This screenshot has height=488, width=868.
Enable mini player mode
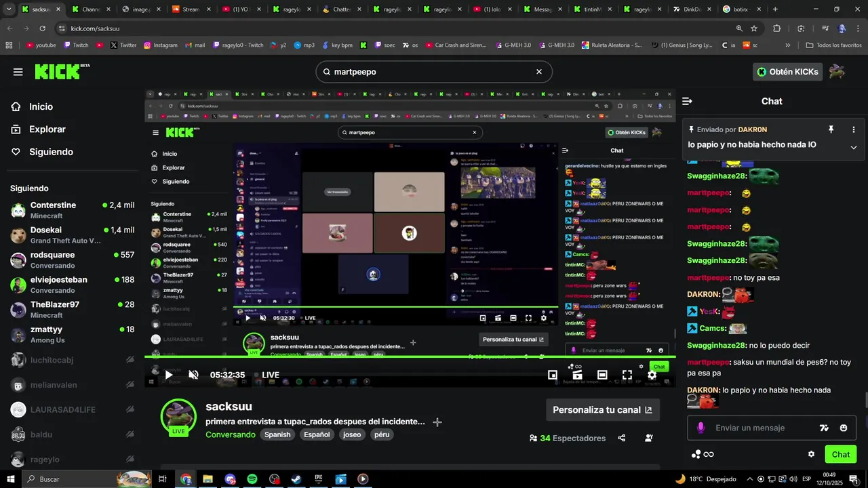pos(553,375)
